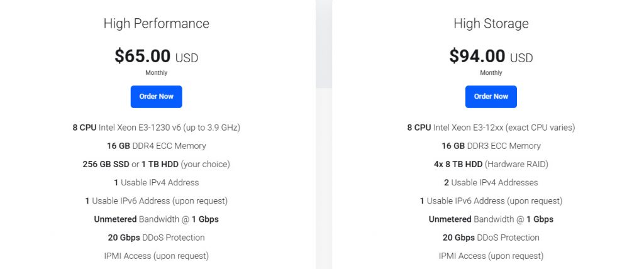Click High Performance plan's 20 Gbps DDoS Protection
644x269 pixels.
point(156,238)
